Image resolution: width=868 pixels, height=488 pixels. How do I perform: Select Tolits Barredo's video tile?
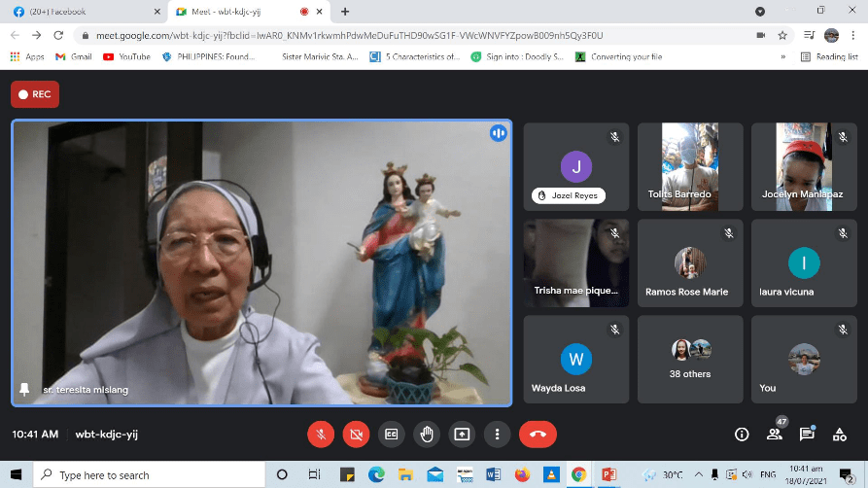(x=690, y=166)
